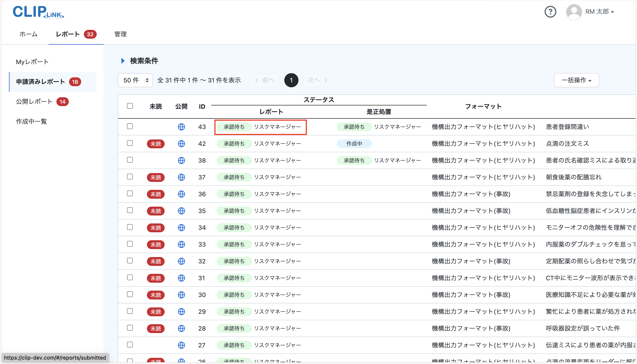637x364 pixels.
Task: Check the select-all checkbox in the header
Action: click(130, 106)
